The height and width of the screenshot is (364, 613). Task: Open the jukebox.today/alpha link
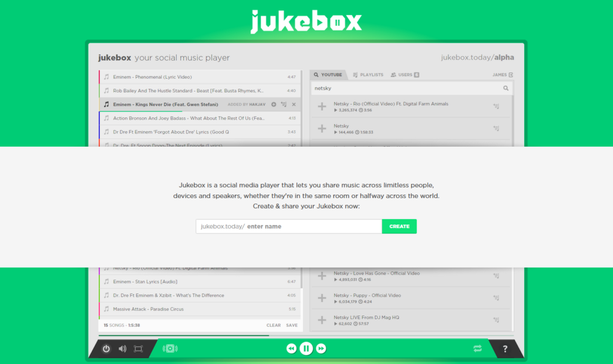[477, 57]
